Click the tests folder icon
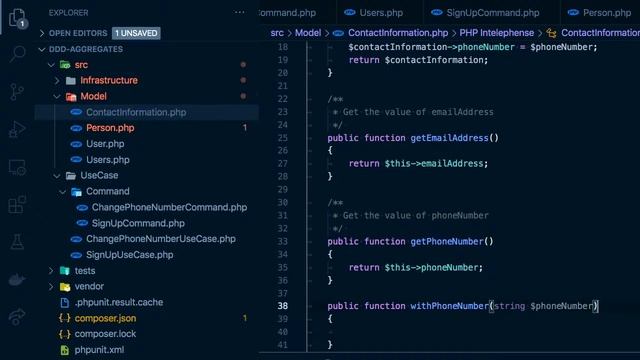The height and width of the screenshot is (360, 640). tap(65, 271)
